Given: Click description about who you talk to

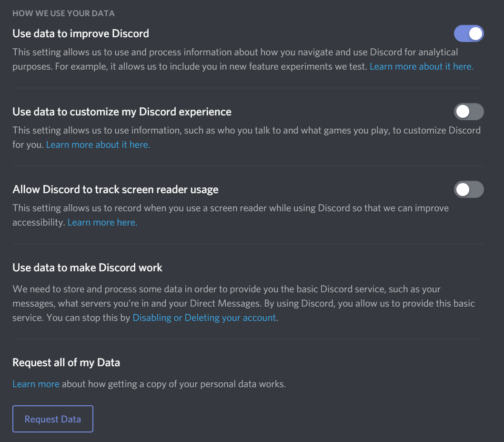Looking at the screenshot, I should (x=247, y=137).
